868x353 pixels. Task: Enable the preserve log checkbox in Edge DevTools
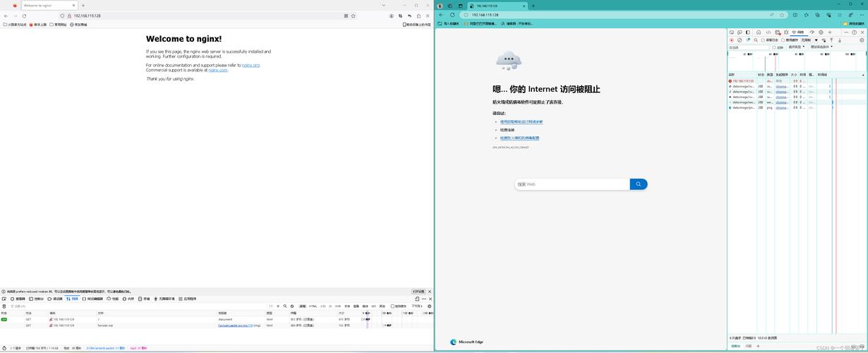point(764,40)
